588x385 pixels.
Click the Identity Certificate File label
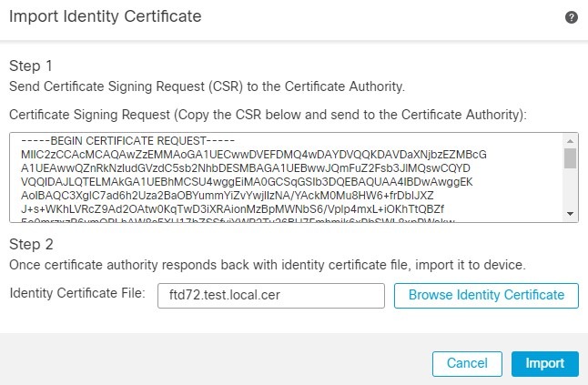(x=76, y=293)
